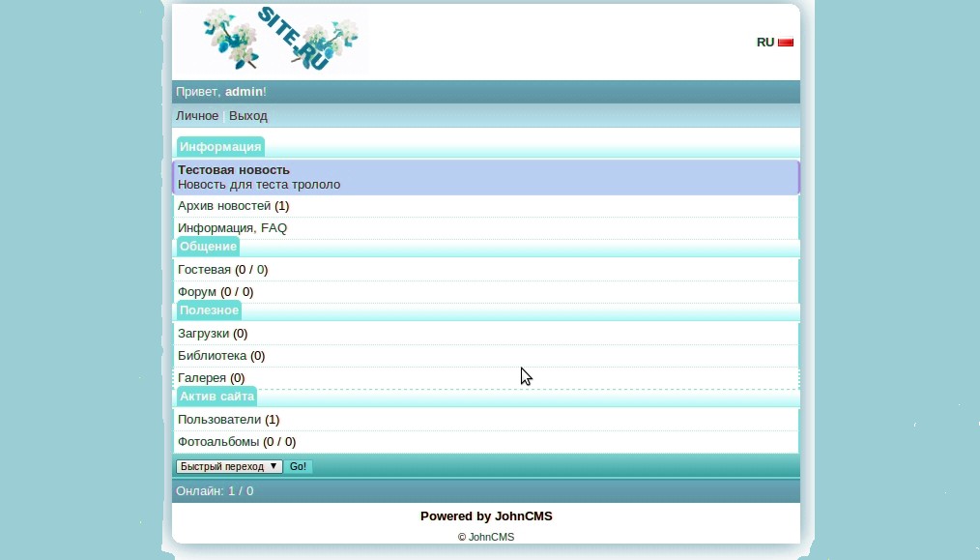Click the admin username in greeting

pos(244,91)
